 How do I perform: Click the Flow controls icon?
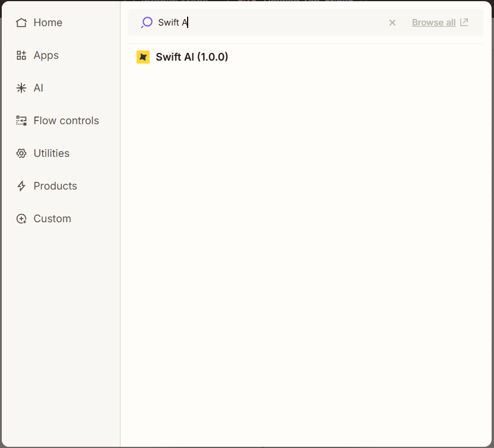(x=21, y=121)
